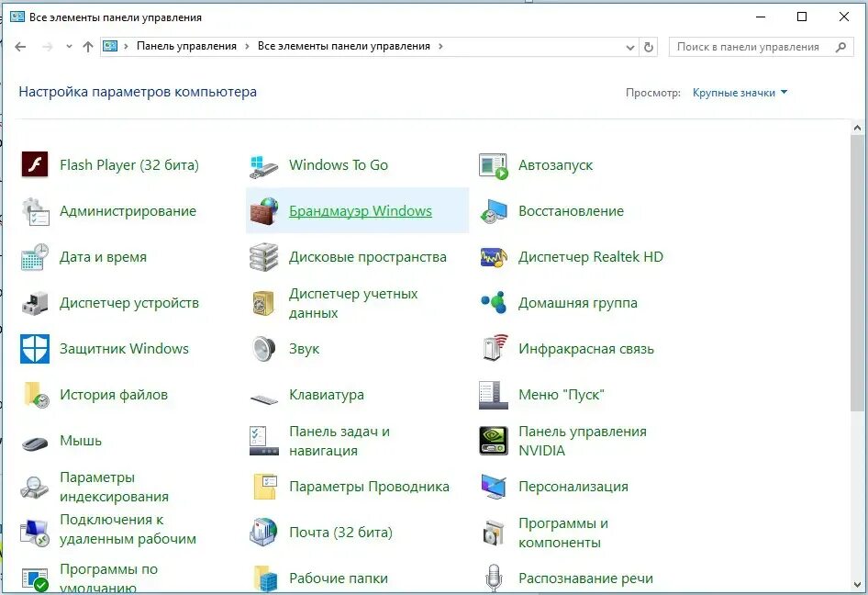Open the Клавиатура keyboard icon
Viewport: 868px width, 595px height.
point(264,399)
